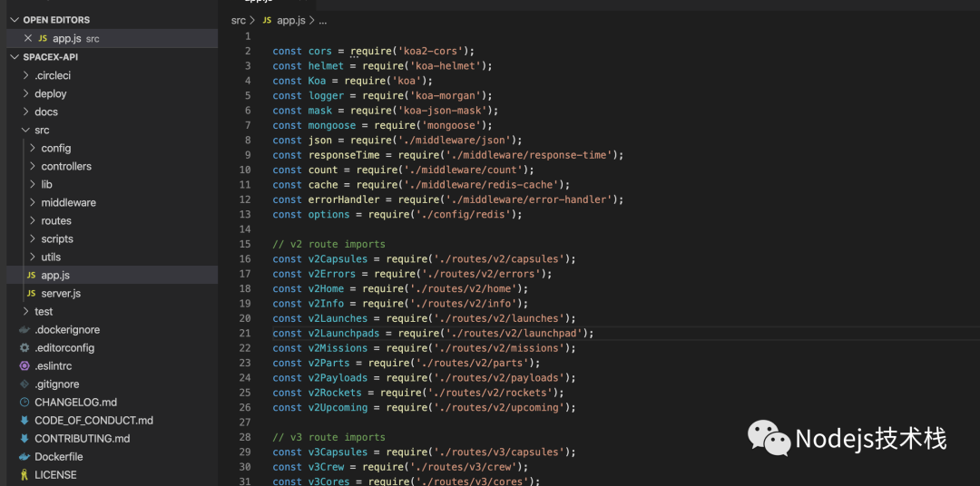
Task: Expand the utils folder
Action: [33, 257]
